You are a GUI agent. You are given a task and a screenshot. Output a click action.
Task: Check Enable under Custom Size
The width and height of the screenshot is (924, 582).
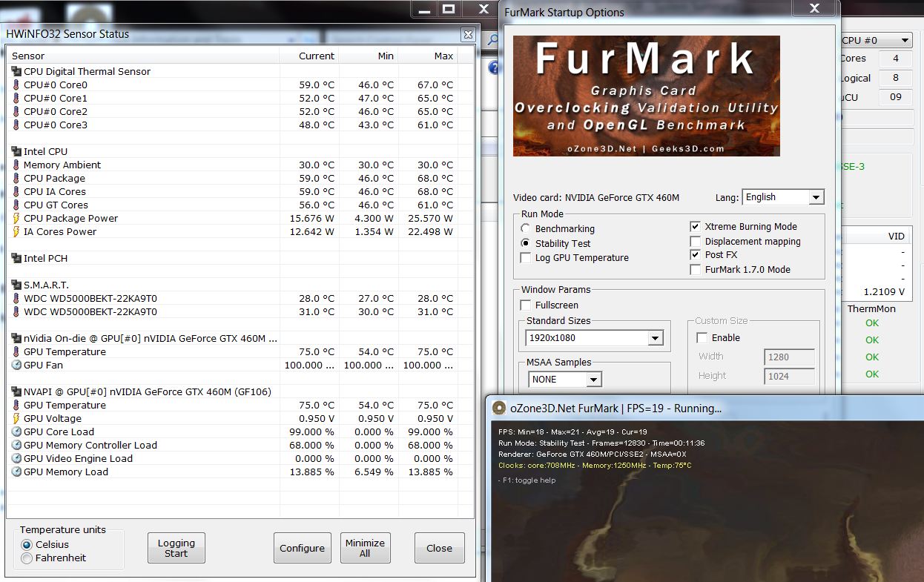(x=702, y=337)
